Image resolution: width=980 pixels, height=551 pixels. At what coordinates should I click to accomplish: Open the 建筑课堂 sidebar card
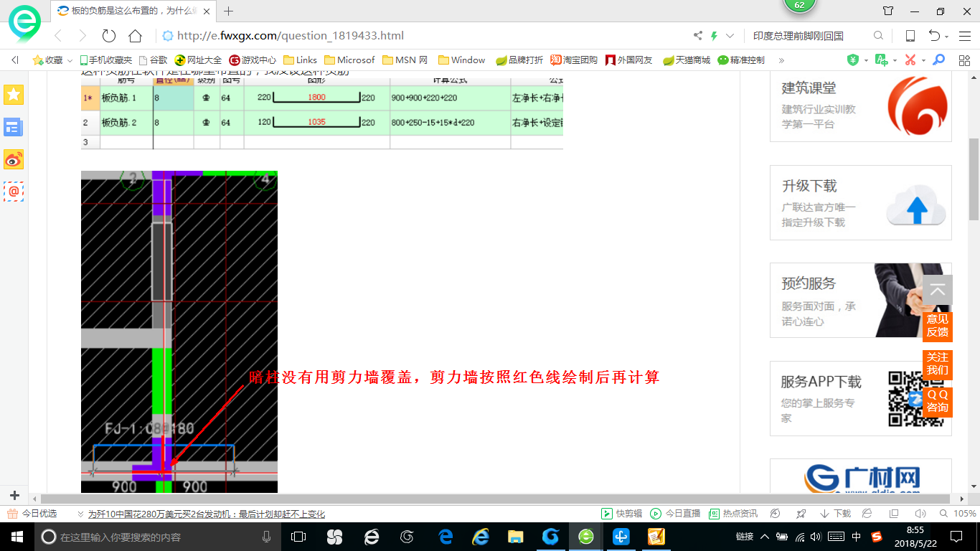click(x=861, y=106)
